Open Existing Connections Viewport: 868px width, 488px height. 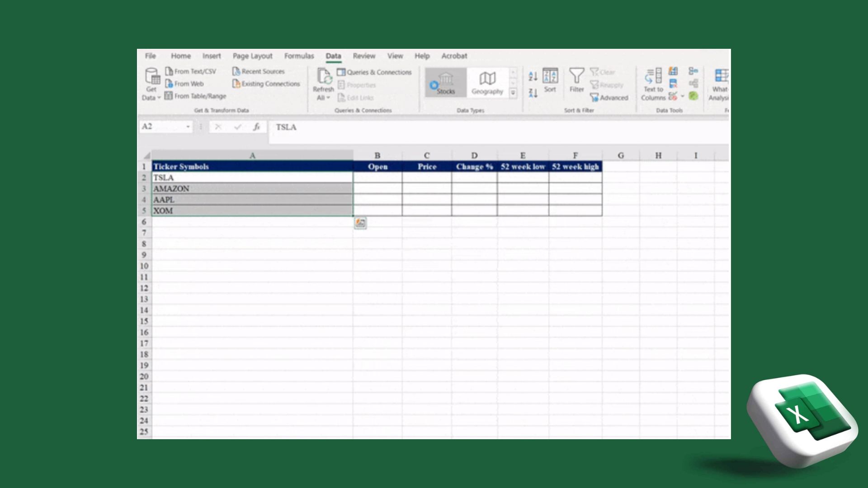click(x=266, y=84)
